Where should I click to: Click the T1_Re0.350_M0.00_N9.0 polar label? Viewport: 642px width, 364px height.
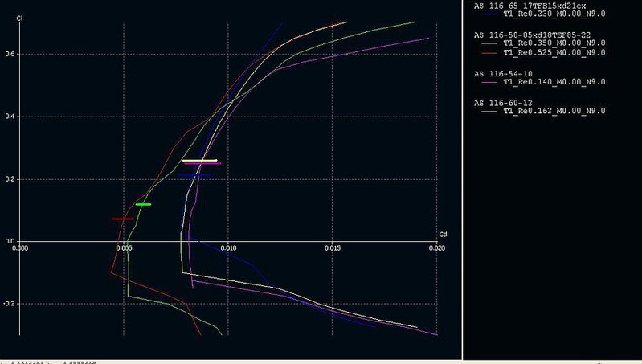click(554, 44)
